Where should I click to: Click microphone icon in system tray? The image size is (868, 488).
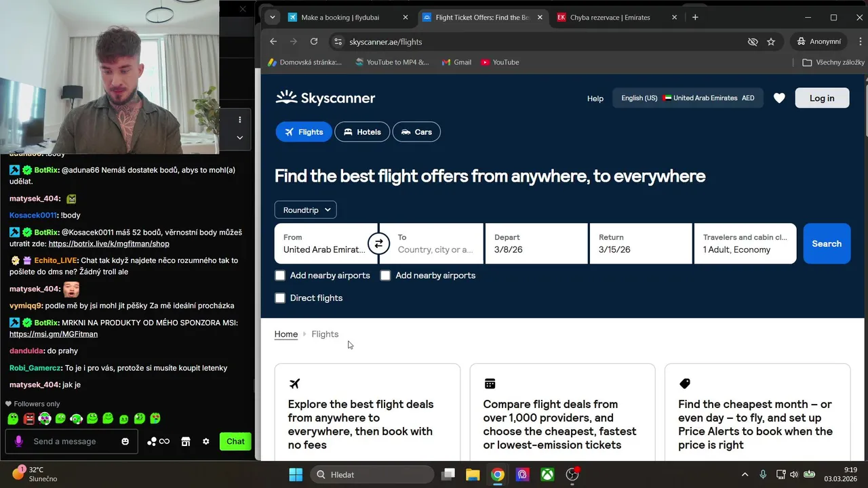(x=763, y=474)
